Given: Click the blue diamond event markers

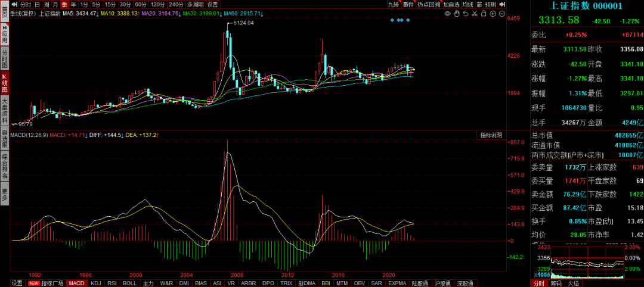Looking at the screenshot, I should [x=400, y=20].
